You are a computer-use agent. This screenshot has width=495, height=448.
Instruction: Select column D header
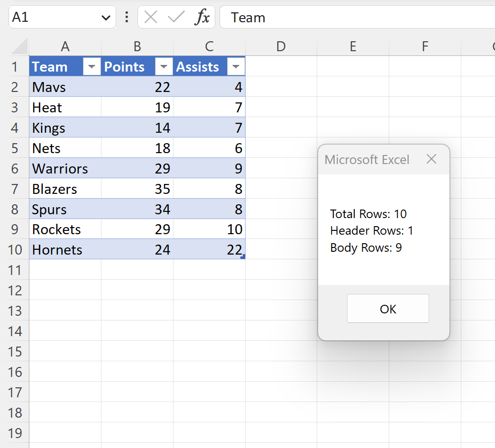(x=281, y=46)
